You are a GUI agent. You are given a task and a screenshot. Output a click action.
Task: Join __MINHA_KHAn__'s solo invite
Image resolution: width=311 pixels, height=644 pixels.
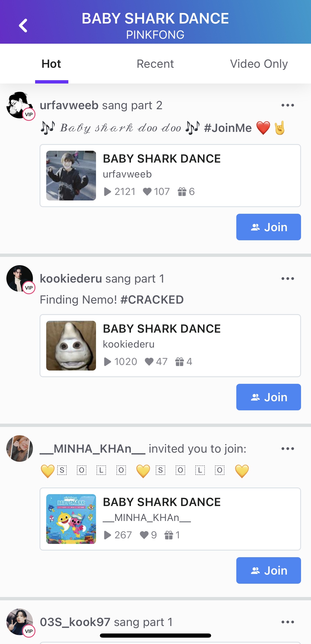(x=268, y=570)
